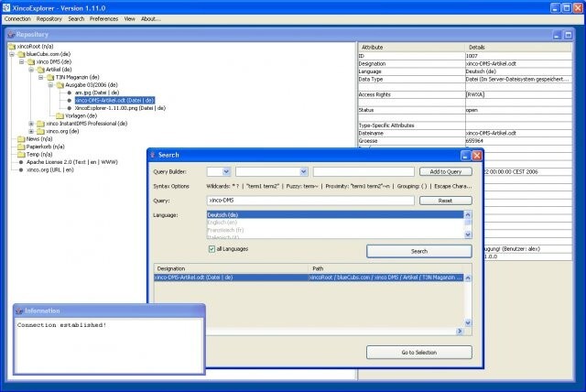
Task: Click the Add to Query button
Action: [x=446, y=171]
